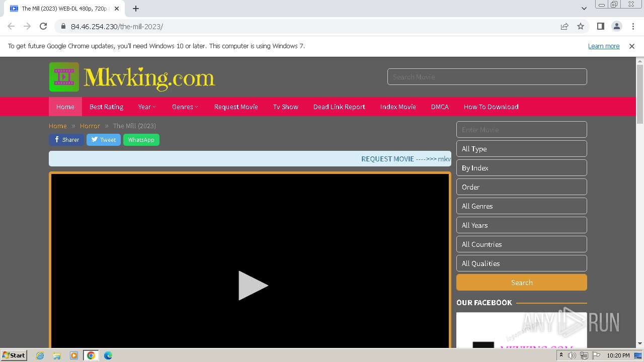Open the Chrome profile avatar

tap(617, 26)
